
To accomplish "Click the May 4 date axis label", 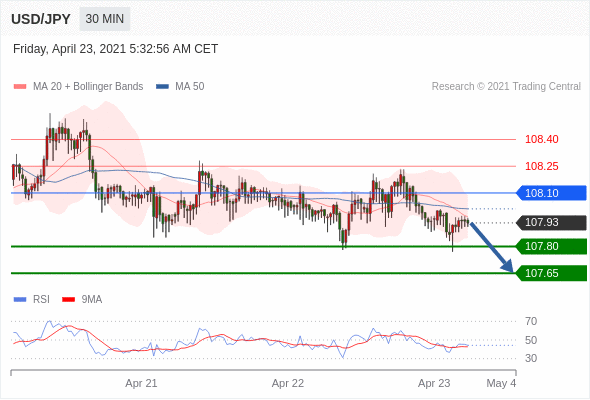I will (x=501, y=383).
